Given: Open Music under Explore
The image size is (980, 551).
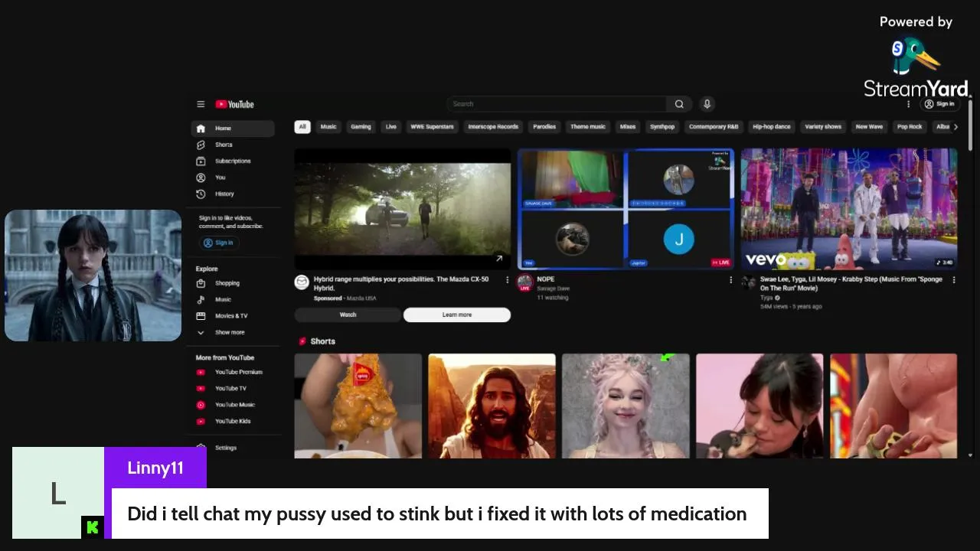Looking at the screenshot, I should click(233, 300).
